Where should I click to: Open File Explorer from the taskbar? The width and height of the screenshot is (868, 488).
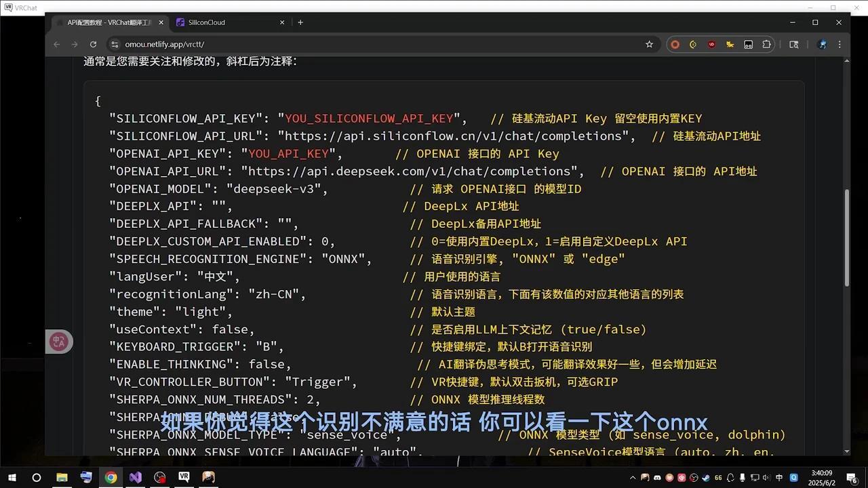click(62, 477)
